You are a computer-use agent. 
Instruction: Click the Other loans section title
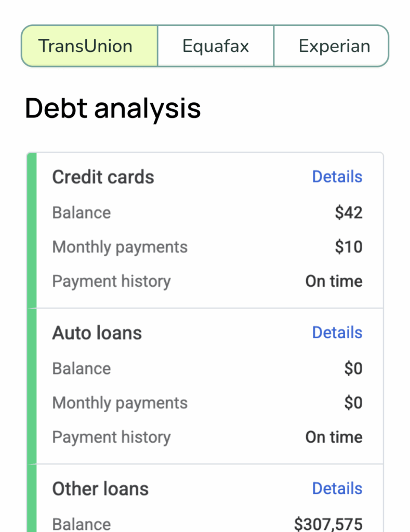pyautogui.click(x=100, y=489)
